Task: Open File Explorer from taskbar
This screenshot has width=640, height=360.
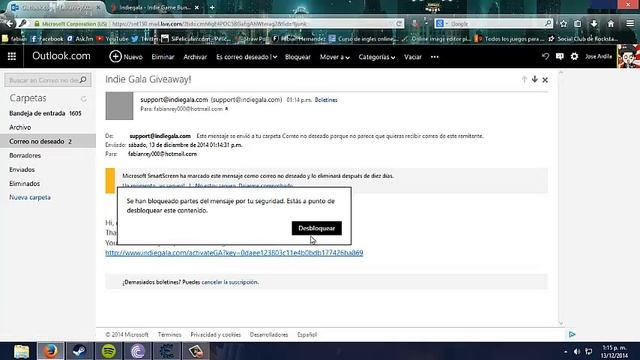Action: coord(21,351)
